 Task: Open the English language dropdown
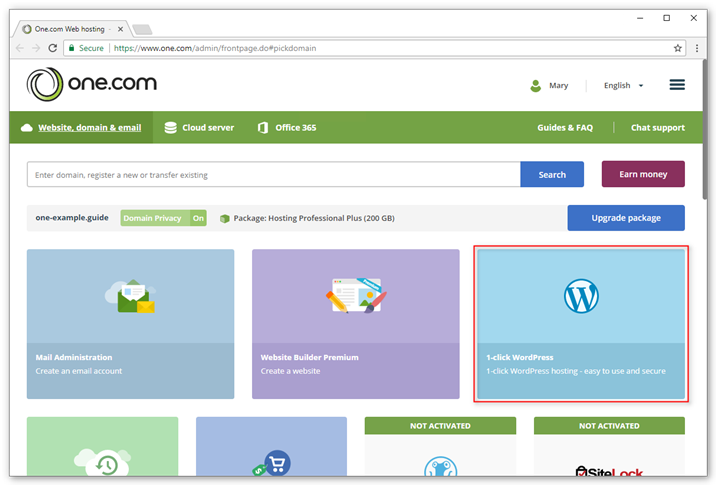(x=623, y=85)
